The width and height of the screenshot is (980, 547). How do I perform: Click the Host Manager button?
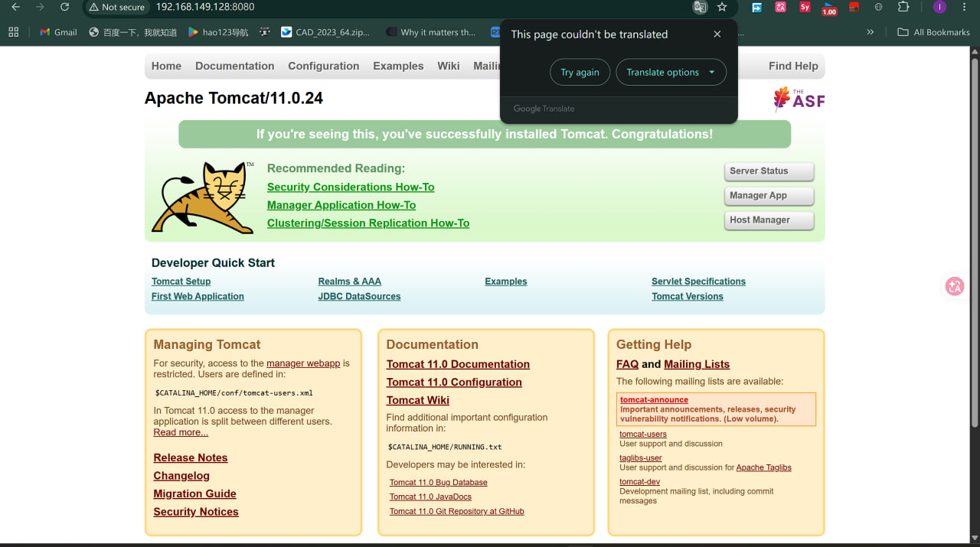coord(769,220)
